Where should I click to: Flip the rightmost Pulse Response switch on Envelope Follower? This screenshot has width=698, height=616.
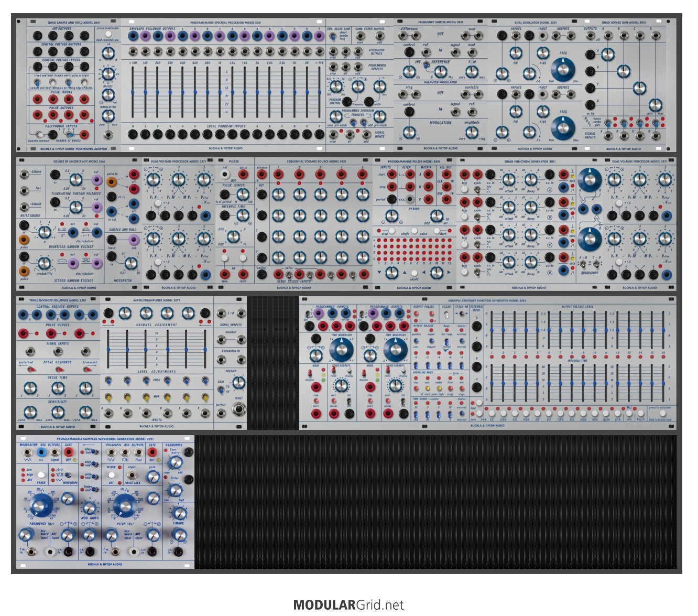(x=85, y=370)
